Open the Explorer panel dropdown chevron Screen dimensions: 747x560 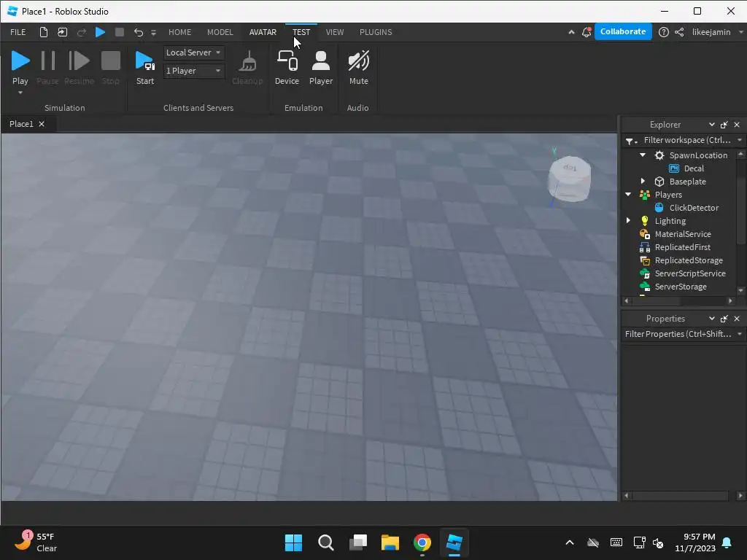(x=711, y=124)
